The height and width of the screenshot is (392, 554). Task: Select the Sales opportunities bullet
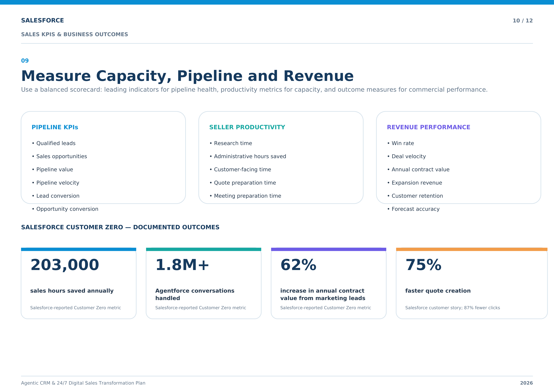coord(59,156)
